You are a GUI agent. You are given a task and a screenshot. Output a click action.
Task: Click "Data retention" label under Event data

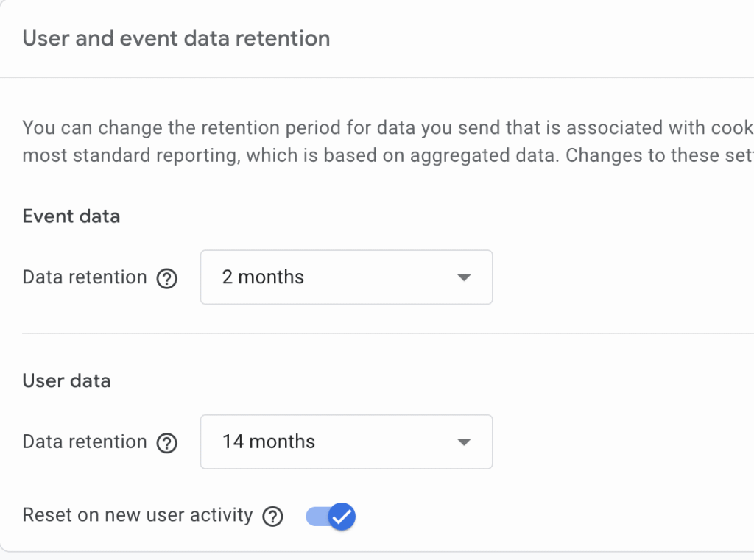(x=85, y=277)
